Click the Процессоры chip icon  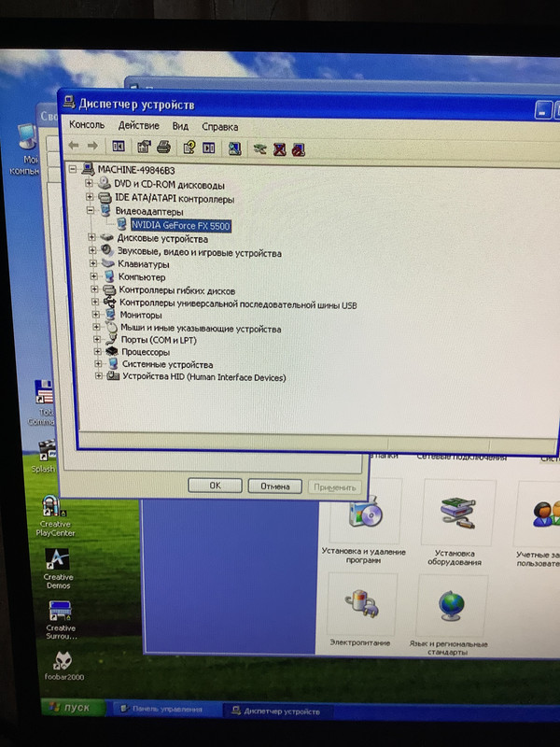coord(112,352)
